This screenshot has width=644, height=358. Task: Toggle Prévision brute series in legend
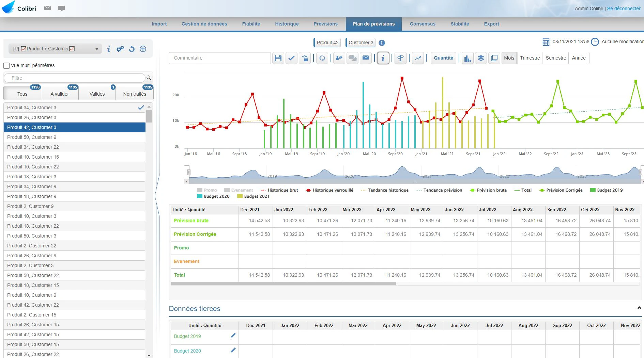tap(488, 190)
